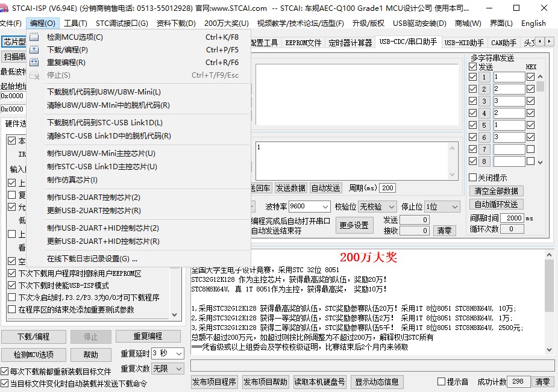
Task: Enable 在程序区的结束处添加重要测试参数 checkbox
Action: click(x=11, y=310)
